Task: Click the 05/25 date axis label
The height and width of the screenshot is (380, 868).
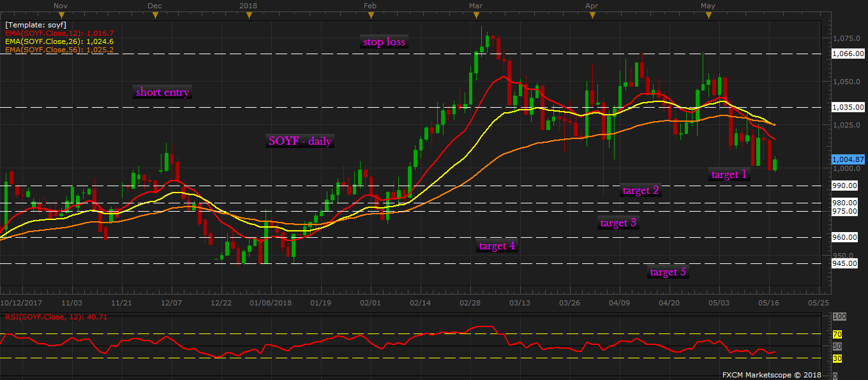Action: click(x=818, y=303)
